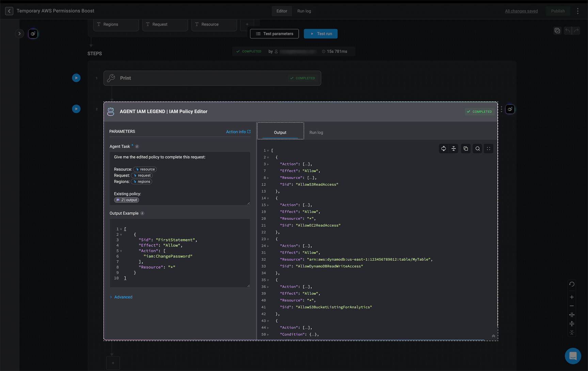The width and height of the screenshot is (588, 371).
Task: Add a new parameter with the plus button
Action: 247,24
